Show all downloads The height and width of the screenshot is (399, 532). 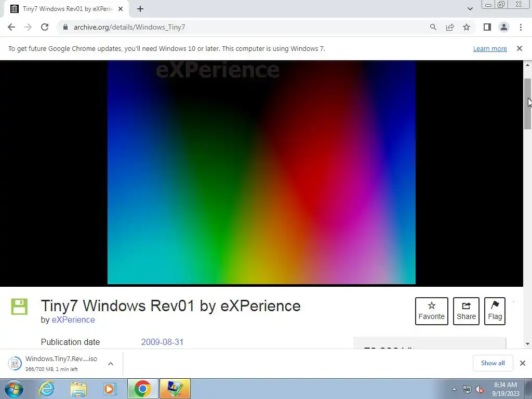tap(493, 363)
